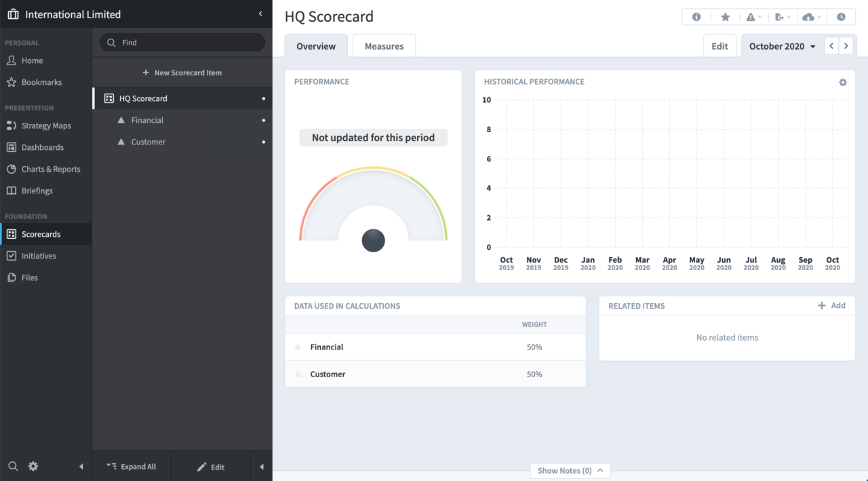Viewport: 868px width, 481px height.
Task: Open the export dropdown arrow
Action: click(x=788, y=16)
